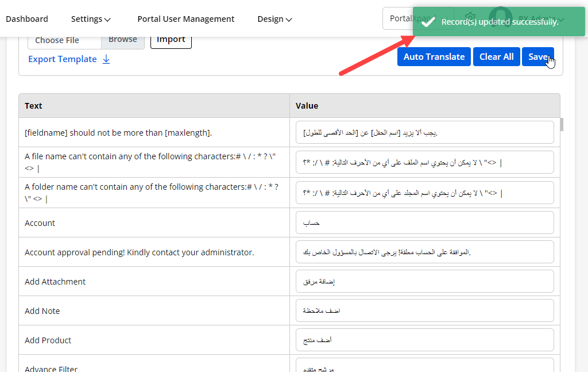
Task: Edit the Add Attachment translation field
Action: [424, 282]
